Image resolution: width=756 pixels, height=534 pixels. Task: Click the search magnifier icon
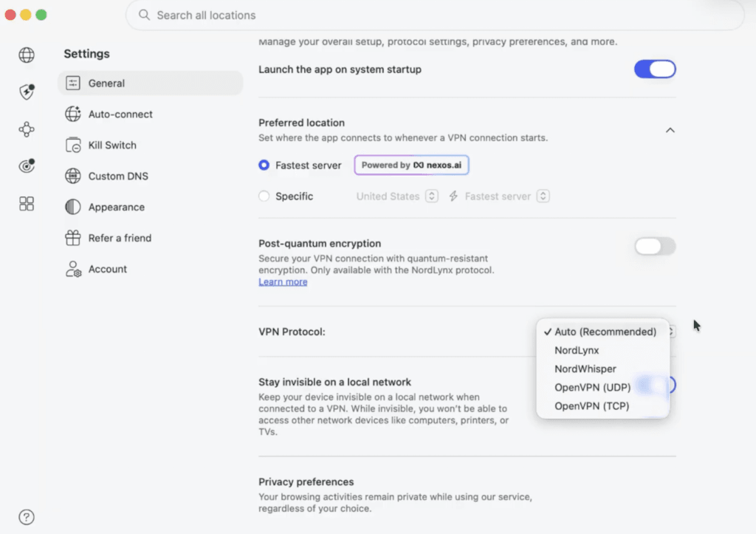[144, 15]
